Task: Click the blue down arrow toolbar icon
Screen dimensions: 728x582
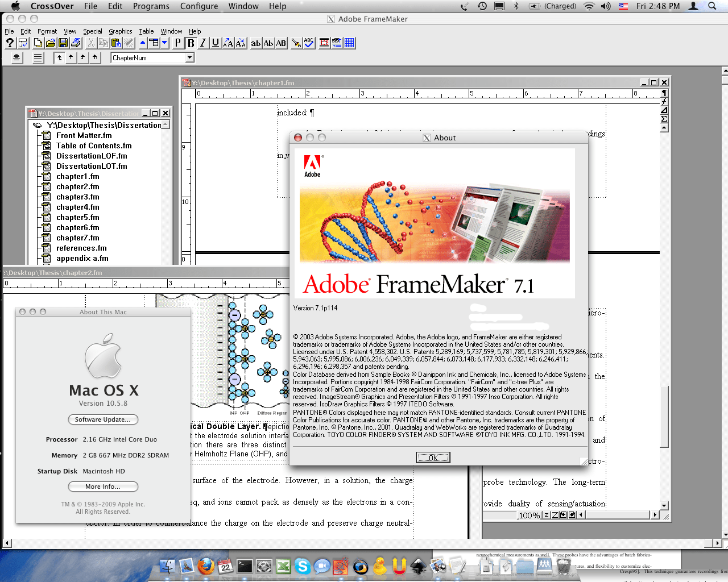Action: point(164,43)
